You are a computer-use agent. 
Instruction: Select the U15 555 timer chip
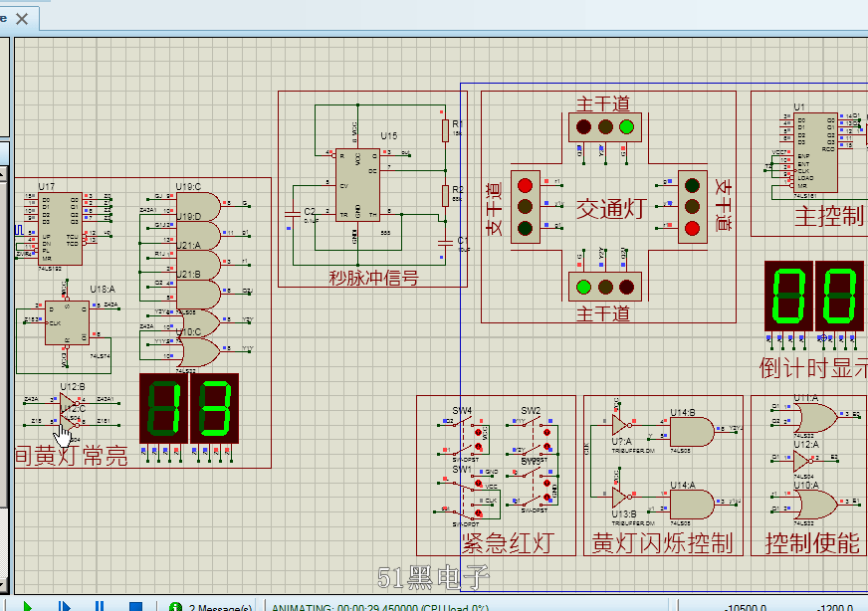[357, 184]
